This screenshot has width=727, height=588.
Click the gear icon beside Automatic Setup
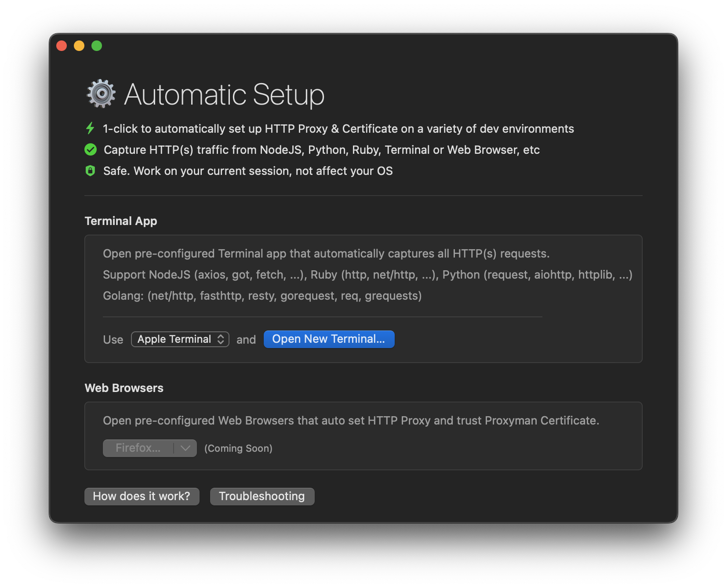100,94
